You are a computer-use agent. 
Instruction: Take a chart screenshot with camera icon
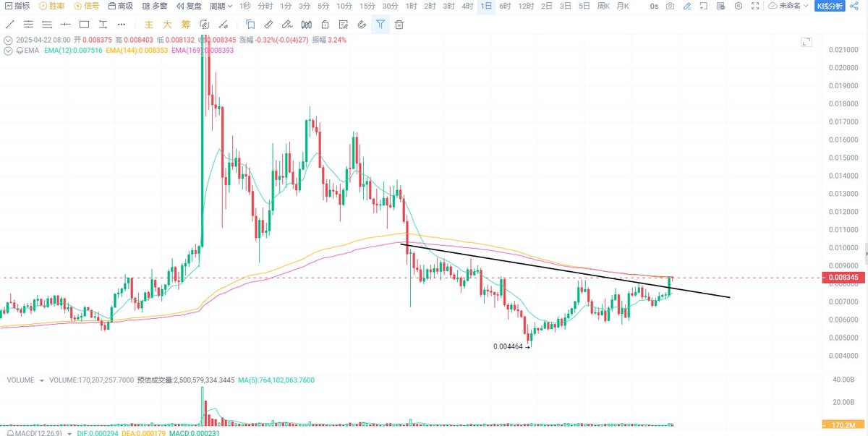click(x=670, y=6)
